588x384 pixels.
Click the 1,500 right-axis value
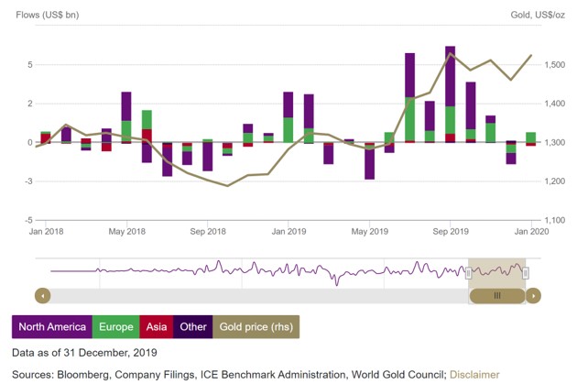[555, 64]
